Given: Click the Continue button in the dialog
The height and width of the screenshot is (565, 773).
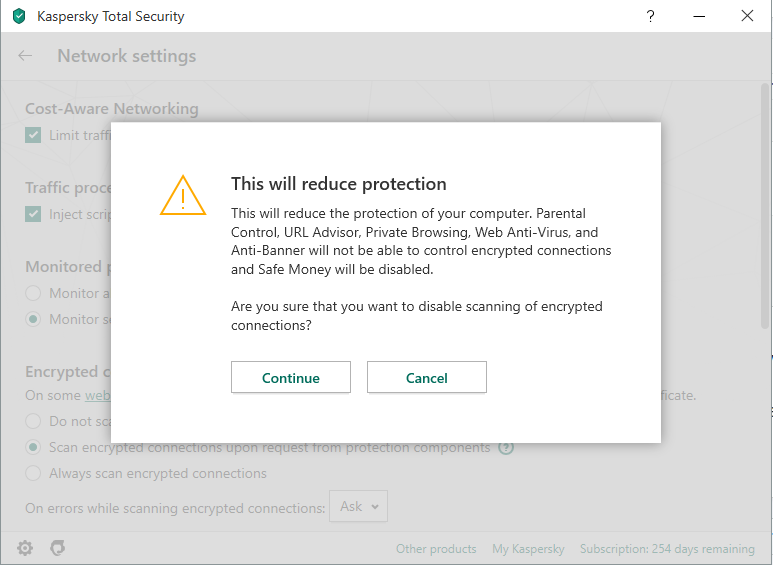Looking at the screenshot, I should 290,378.
